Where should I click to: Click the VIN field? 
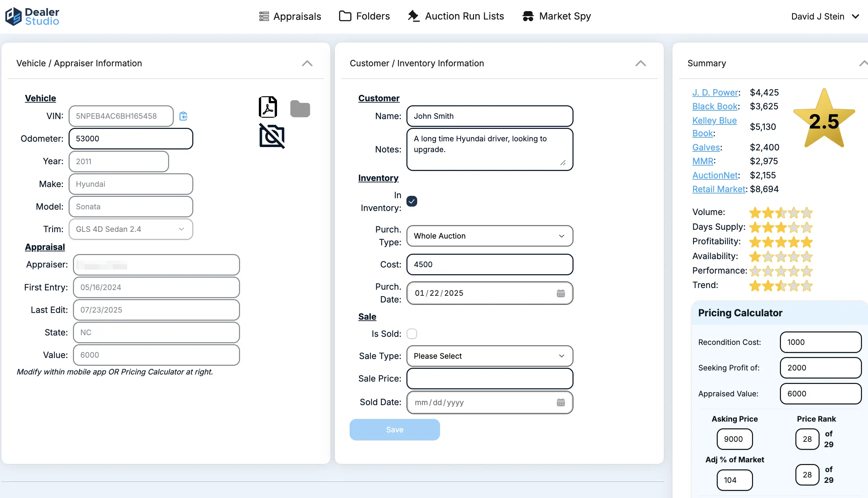pos(121,116)
